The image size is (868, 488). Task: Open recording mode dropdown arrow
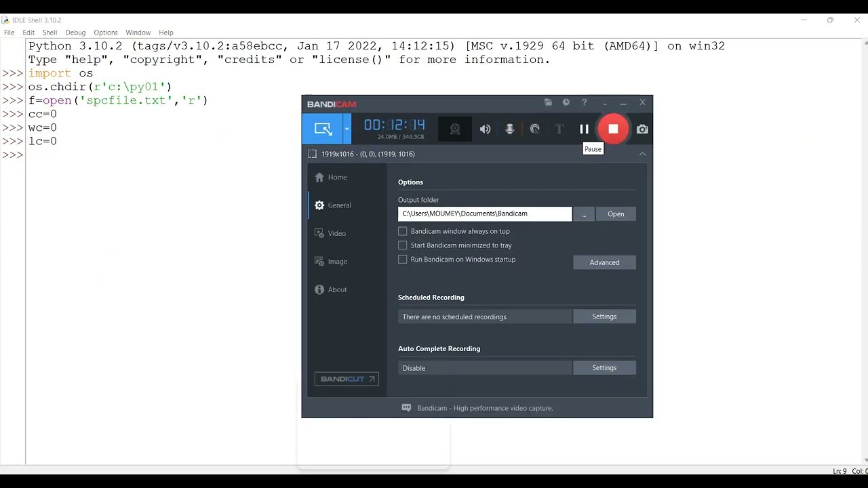coord(347,129)
